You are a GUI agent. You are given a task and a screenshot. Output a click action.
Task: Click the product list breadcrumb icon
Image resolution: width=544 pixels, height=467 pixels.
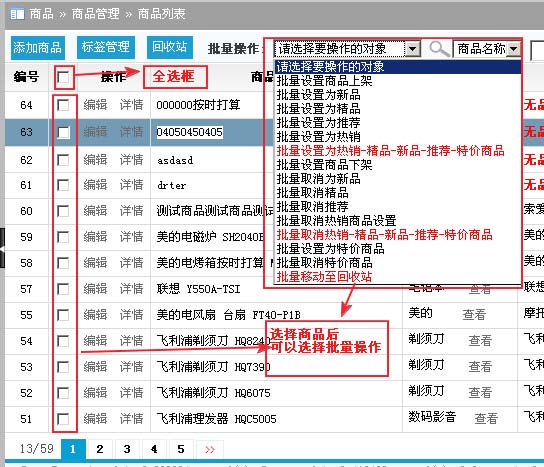[x=17, y=14]
